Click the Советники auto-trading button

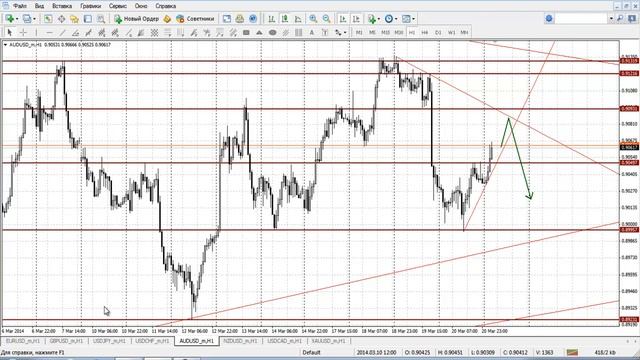coord(195,19)
